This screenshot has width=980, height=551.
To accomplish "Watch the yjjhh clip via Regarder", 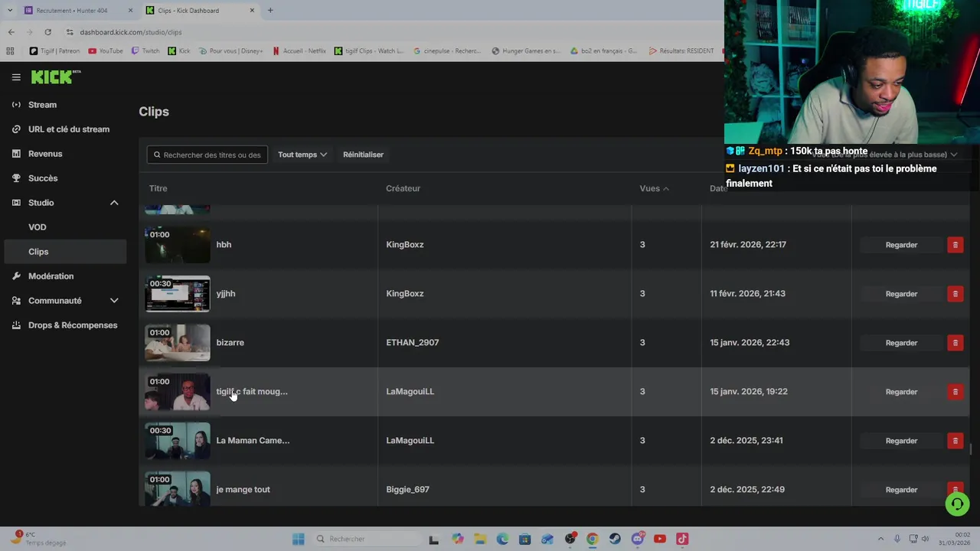I will [901, 294].
